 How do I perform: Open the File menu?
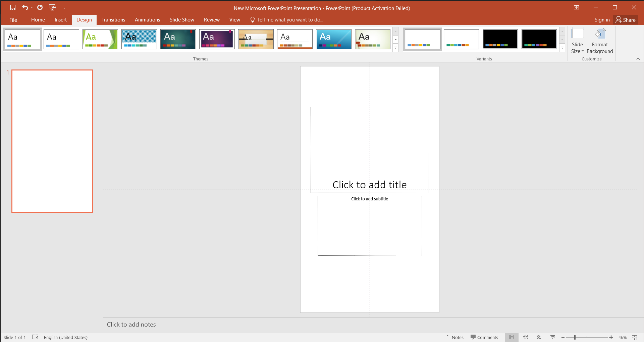tap(13, 20)
